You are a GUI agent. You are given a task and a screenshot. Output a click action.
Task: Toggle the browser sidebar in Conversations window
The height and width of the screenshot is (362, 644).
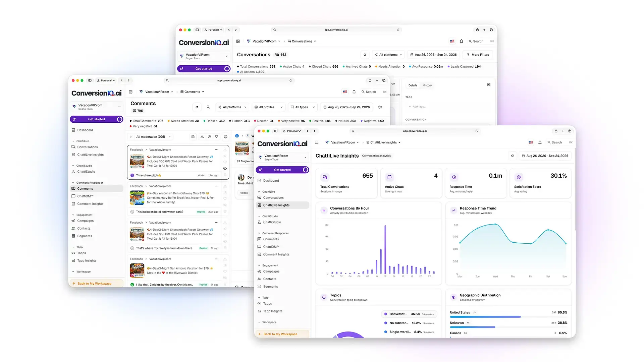click(197, 30)
